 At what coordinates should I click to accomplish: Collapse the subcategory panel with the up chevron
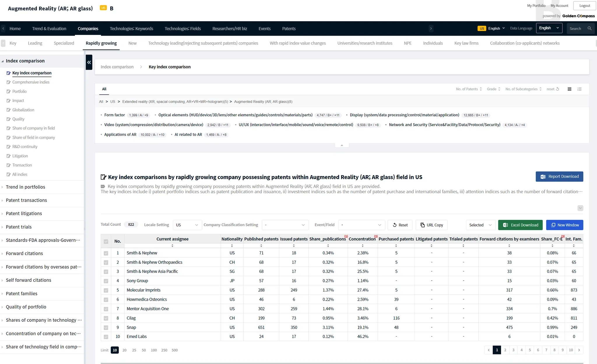pos(342,145)
